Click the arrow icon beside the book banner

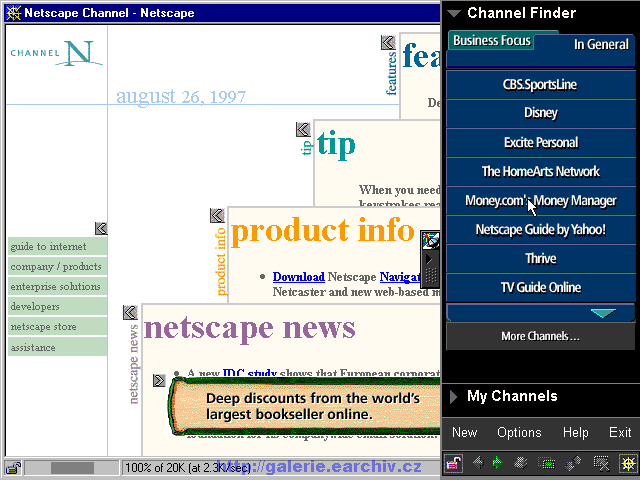pyautogui.click(x=159, y=381)
